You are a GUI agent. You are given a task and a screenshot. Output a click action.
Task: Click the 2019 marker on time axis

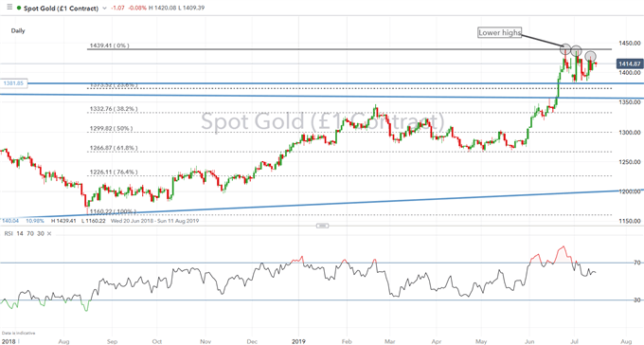298,341
